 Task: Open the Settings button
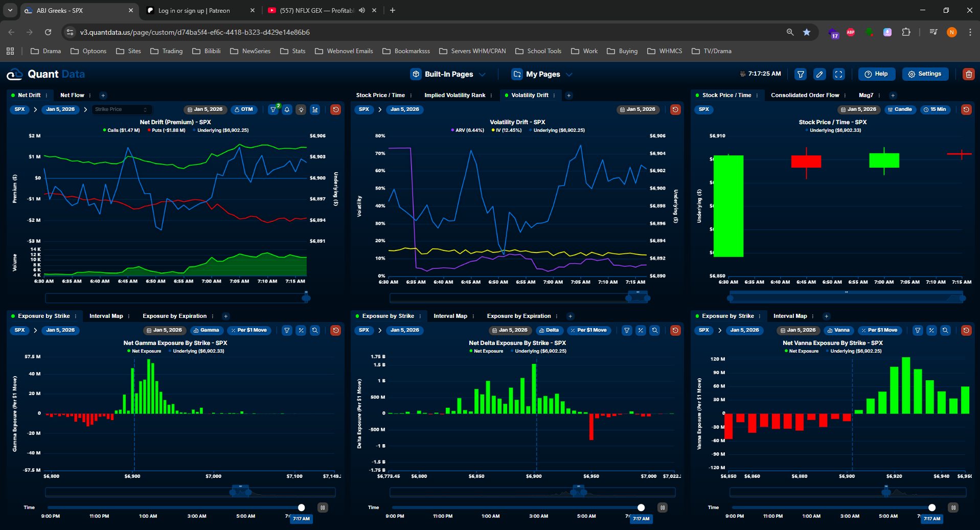pos(925,74)
